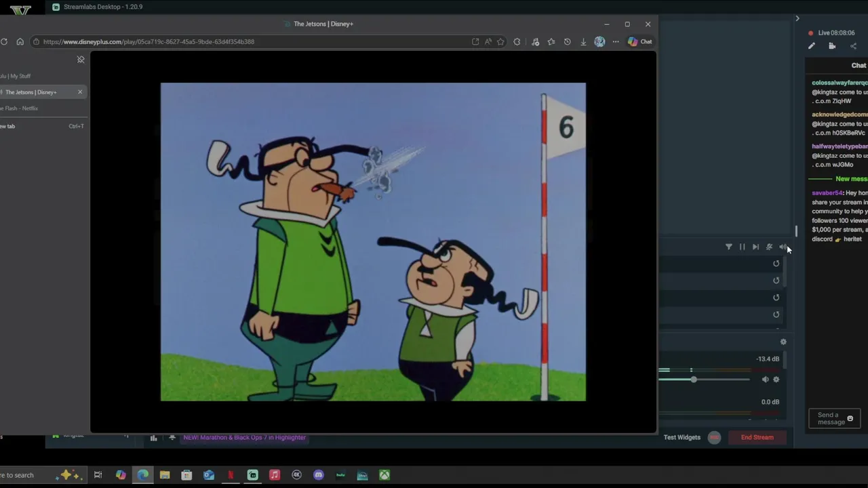The image size is (868, 488).
Task: Open Copilot Chat in browser
Action: (x=639, y=42)
